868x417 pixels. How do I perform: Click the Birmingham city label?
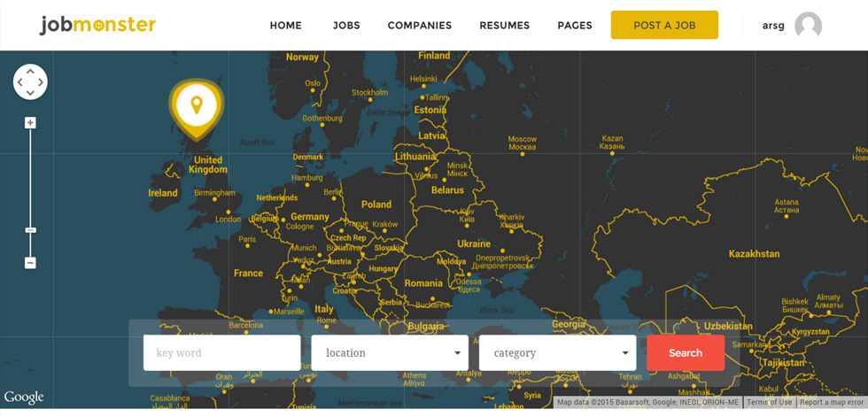coord(214,193)
